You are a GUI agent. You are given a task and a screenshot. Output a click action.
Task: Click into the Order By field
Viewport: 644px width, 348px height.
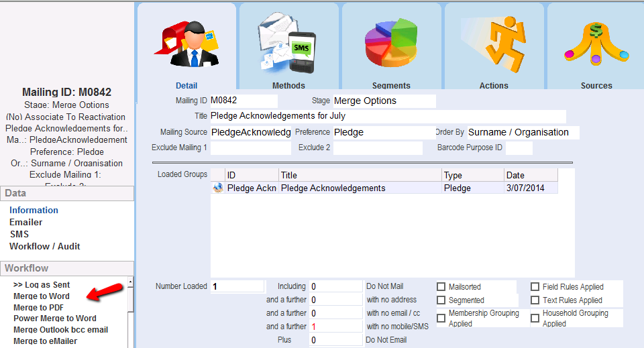coord(523,132)
